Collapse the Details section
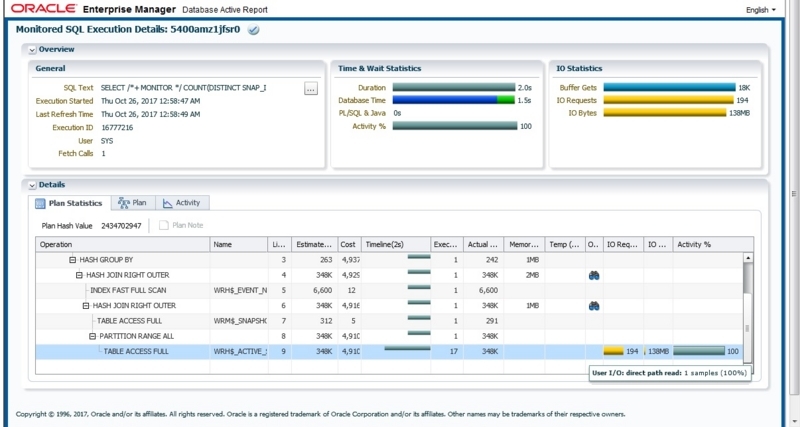The width and height of the screenshot is (800, 427). point(32,185)
